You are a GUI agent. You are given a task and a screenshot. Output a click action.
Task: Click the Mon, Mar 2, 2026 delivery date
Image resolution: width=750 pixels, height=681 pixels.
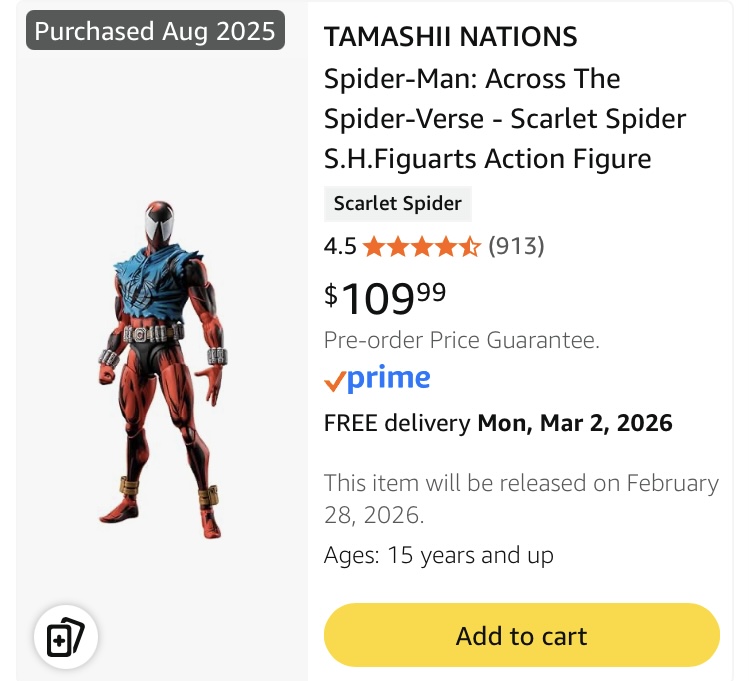[575, 423]
